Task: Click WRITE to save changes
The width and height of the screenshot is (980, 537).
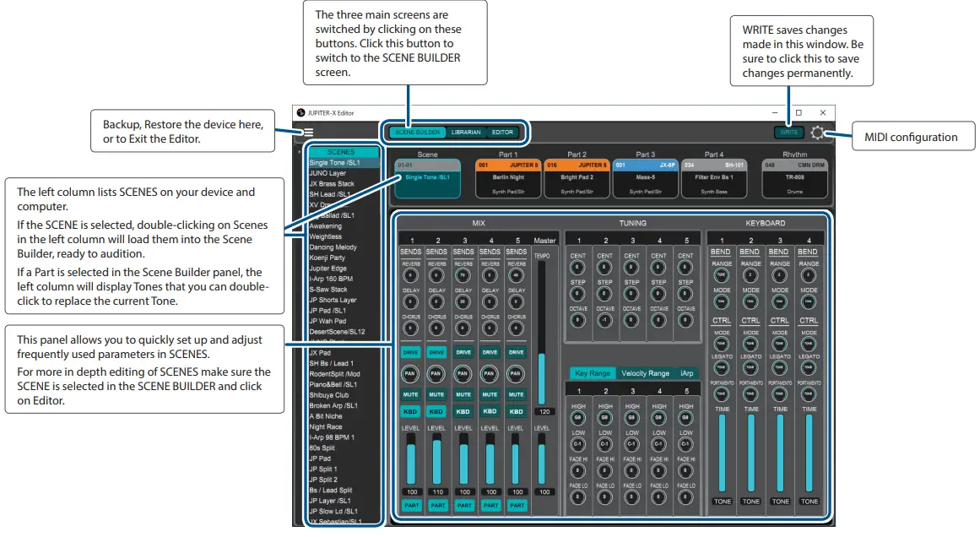Action: [x=788, y=133]
